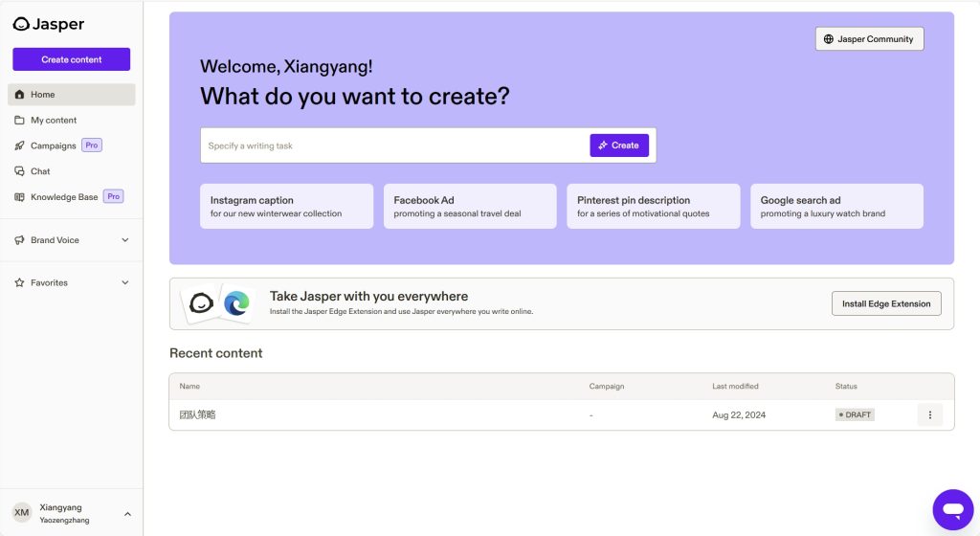Click the Install Edge Extension button
This screenshot has height=536, width=980.
(x=886, y=303)
